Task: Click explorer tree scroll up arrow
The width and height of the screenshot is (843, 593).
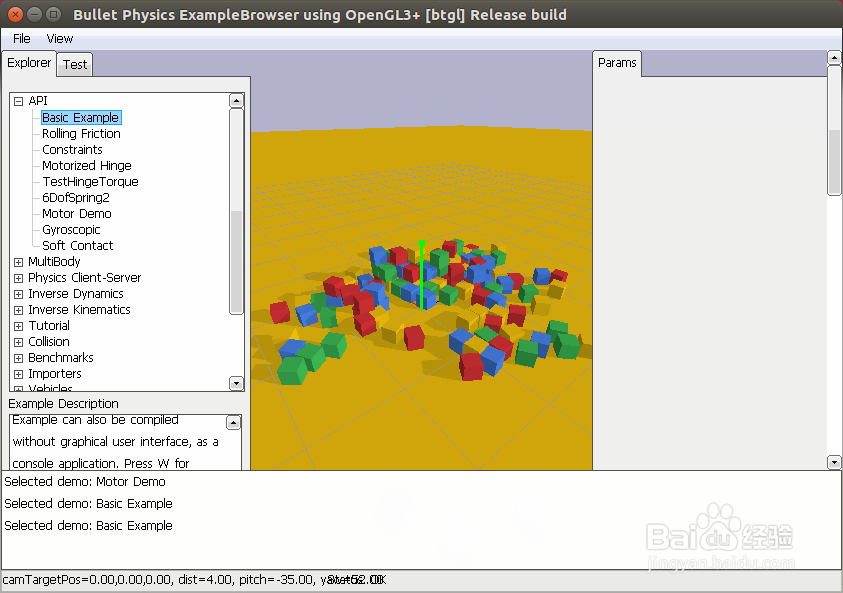Action: pyautogui.click(x=237, y=101)
